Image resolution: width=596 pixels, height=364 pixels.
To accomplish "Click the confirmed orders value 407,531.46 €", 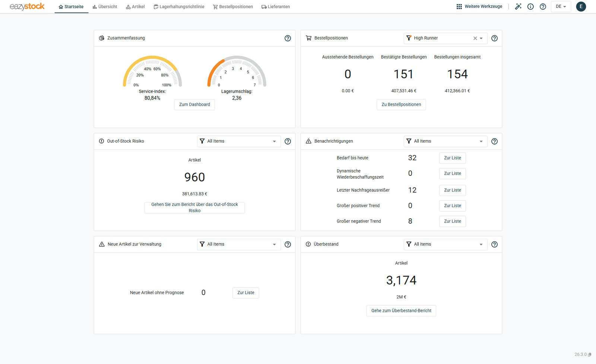I will (x=403, y=91).
